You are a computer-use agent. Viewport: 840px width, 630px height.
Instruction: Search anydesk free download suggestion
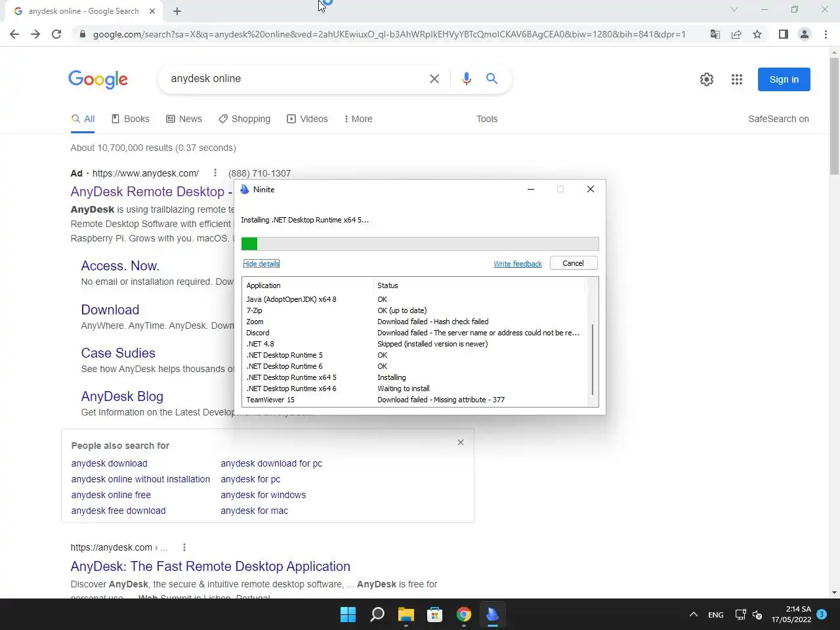pyautogui.click(x=118, y=511)
